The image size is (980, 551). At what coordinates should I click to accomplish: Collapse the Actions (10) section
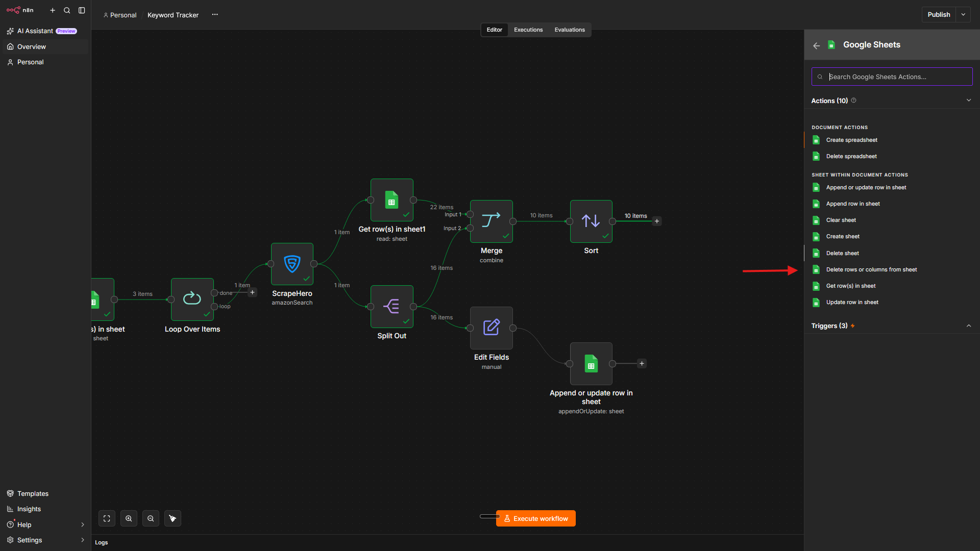[x=969, y=101]
